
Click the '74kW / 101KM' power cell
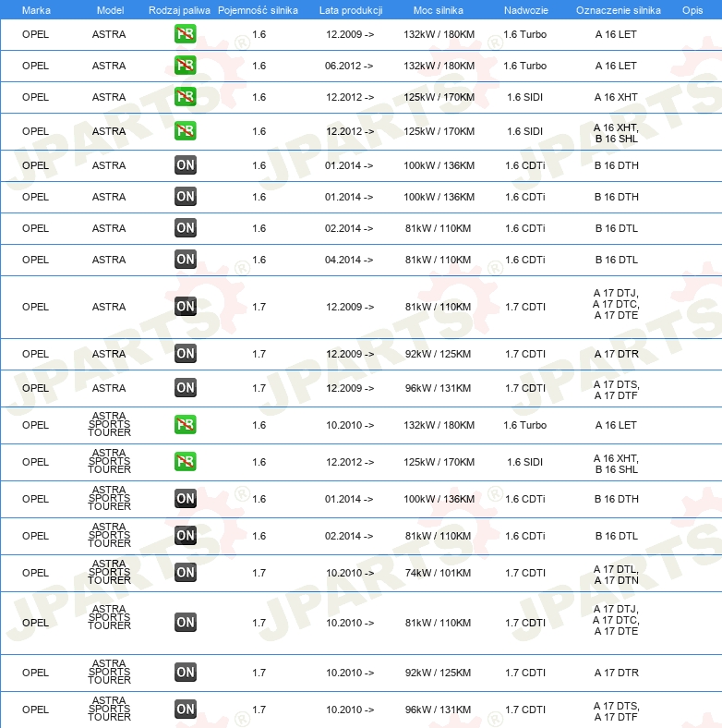(x=438, y=573)
